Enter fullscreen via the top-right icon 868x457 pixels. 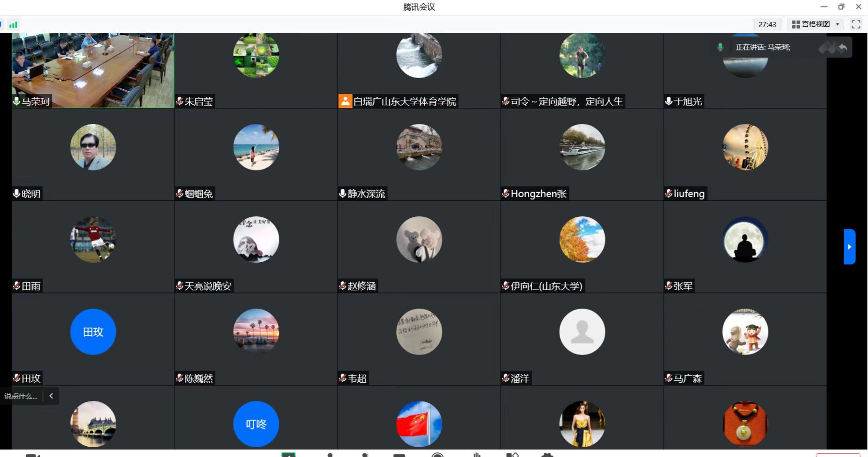[x=856, y=24]
